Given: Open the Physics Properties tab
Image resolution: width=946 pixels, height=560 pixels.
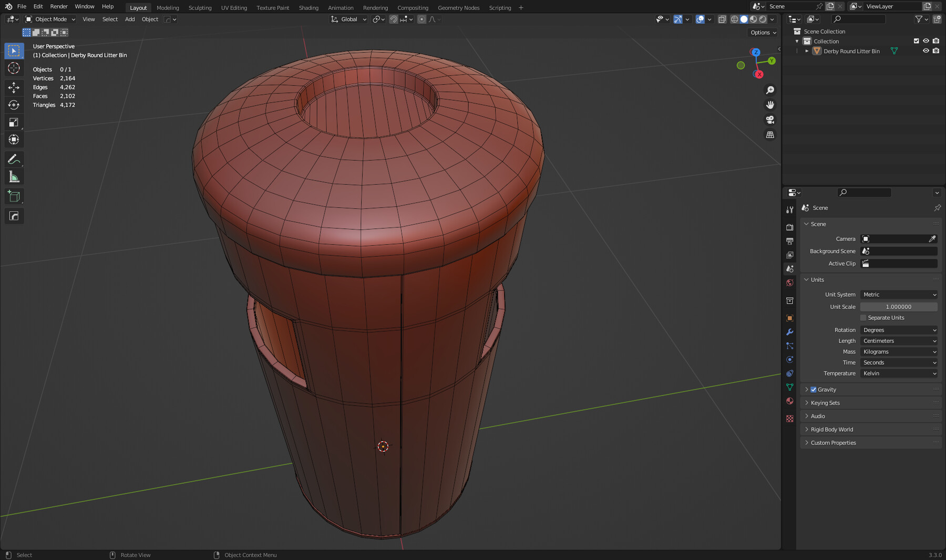Looking at the screenshot, I should pyautogui.click(x=790, y=359).
